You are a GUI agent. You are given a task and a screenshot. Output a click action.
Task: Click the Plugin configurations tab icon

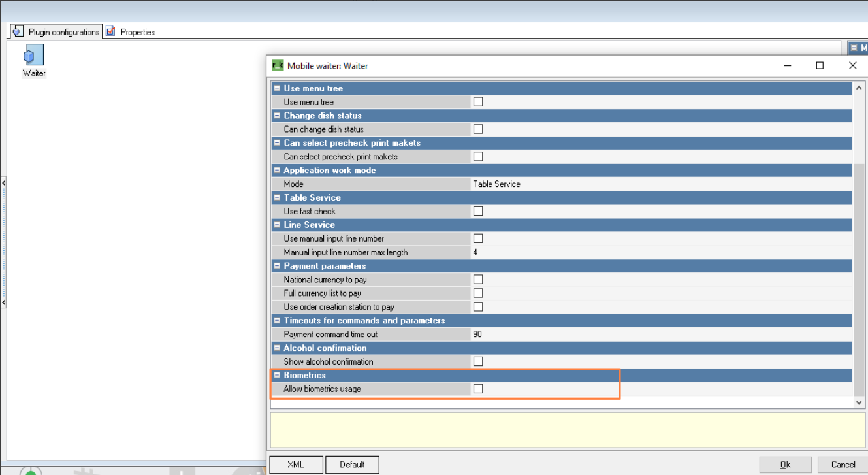point(18,31)
